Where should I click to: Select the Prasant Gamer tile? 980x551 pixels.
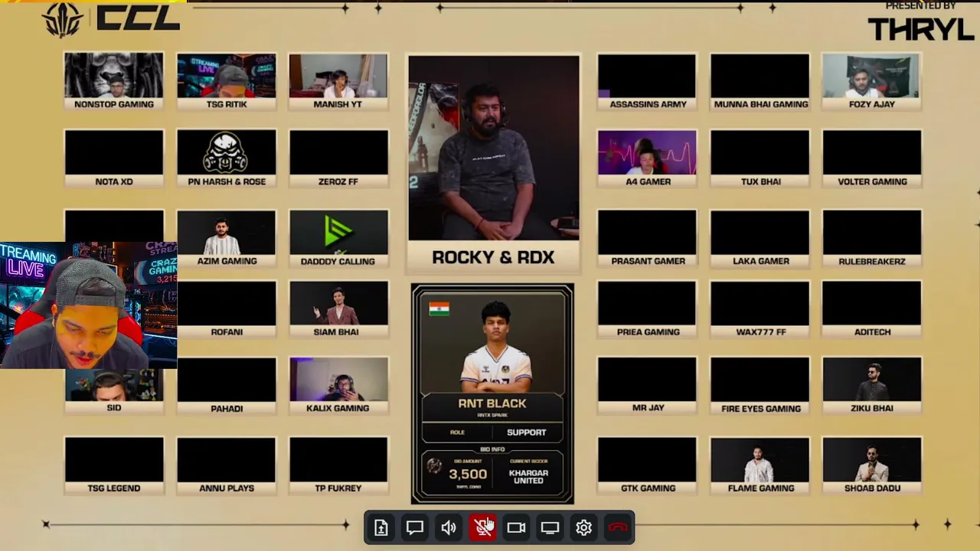(648, 238)
